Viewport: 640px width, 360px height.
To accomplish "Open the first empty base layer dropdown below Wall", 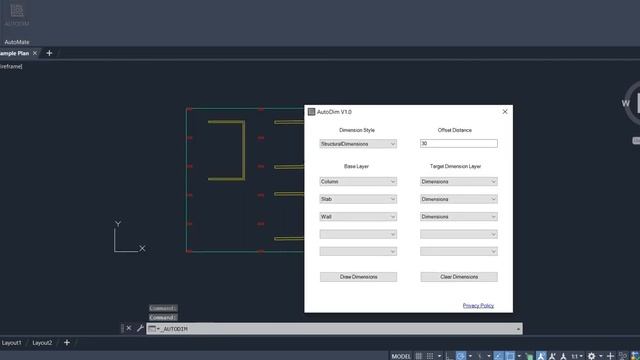I will [358, 234].
